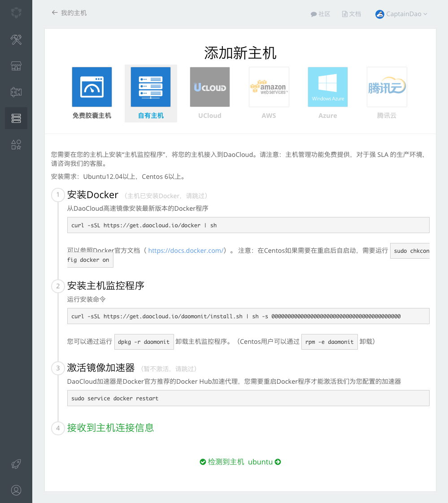Screen dimensions: 448x503
Task: Choose the 腾讯云 tile
Action: click(387, 87)
